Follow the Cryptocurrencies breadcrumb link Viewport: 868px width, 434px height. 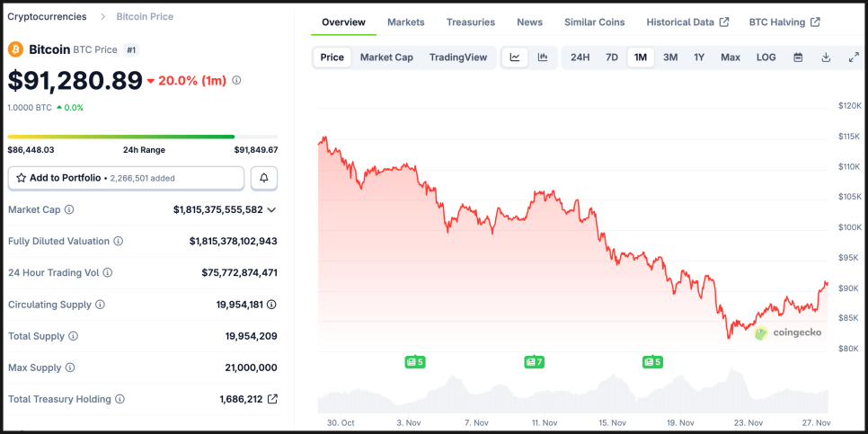click(47, 17)
